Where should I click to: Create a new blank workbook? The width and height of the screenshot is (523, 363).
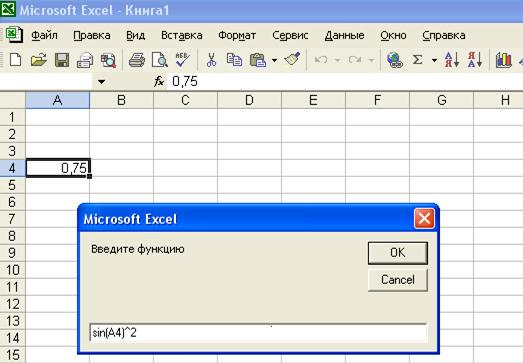coord(15,60)
